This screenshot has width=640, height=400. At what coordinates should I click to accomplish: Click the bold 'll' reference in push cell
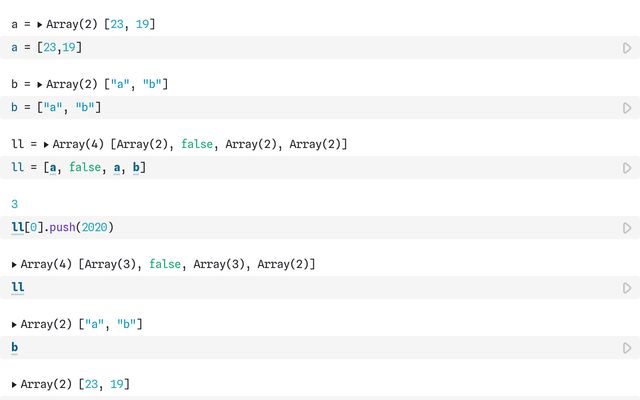tap(18, 228)
